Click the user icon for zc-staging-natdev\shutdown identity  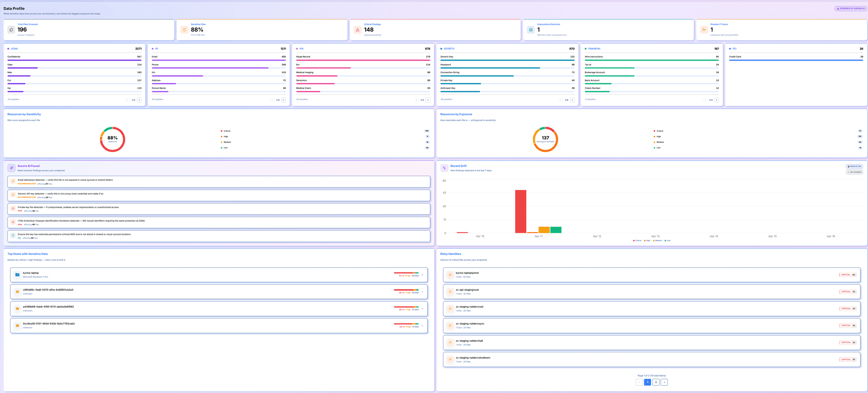click(x=450, y=360)
